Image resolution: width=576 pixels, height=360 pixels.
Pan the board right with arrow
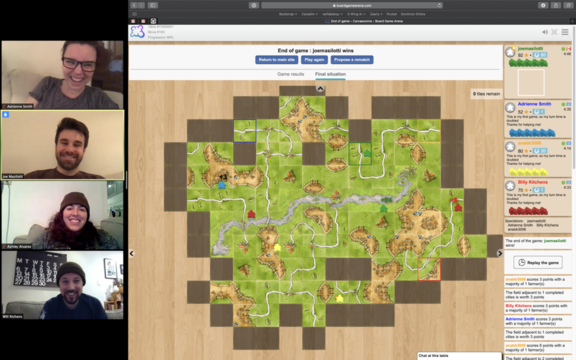coord(500,253)
